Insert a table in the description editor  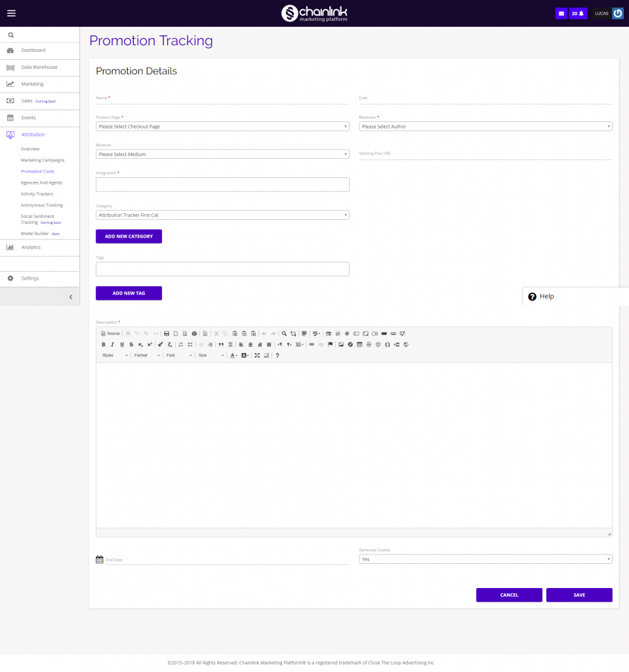(359, 344)
